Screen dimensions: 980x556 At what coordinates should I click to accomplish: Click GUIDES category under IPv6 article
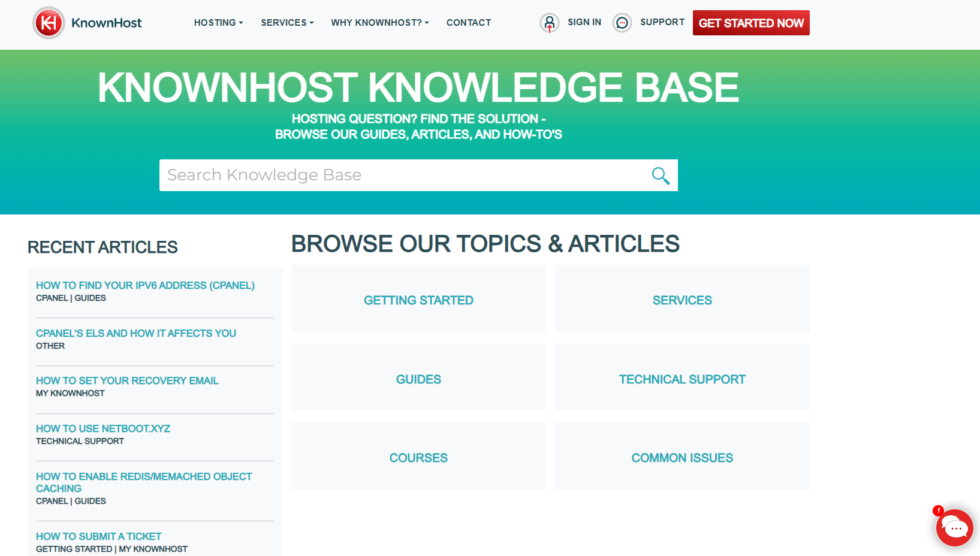click(91, 298)
